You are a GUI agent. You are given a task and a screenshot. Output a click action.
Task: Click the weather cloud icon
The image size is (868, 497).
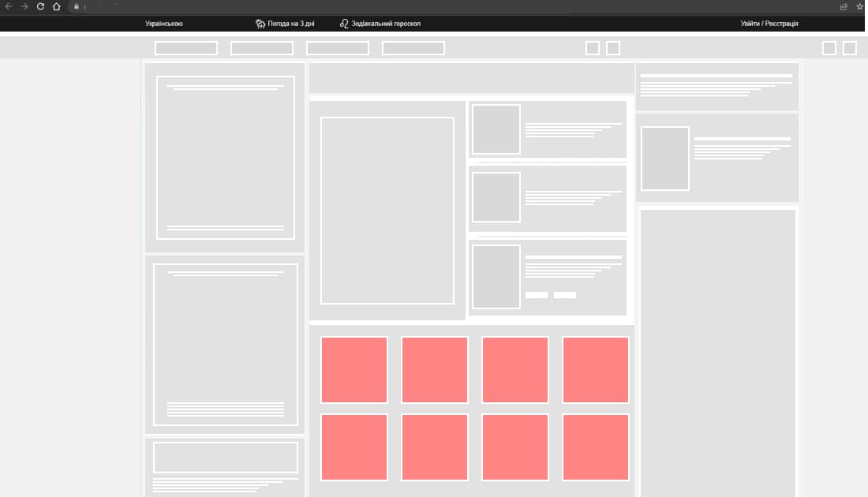pyautogui.click(x=260, y=24)
